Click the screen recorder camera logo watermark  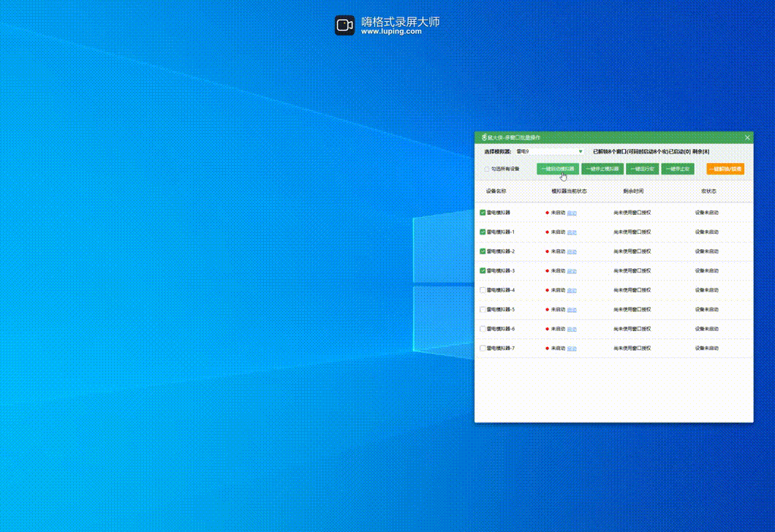(x=344, y=26)
